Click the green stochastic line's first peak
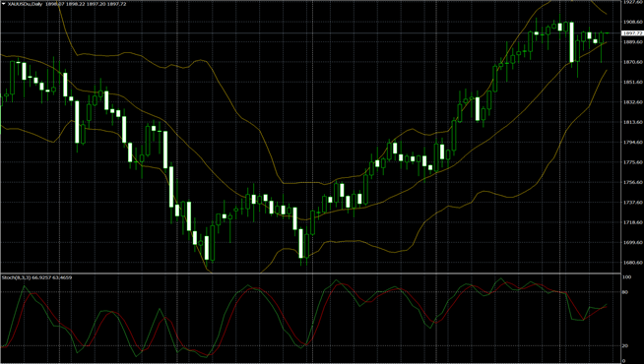This screenshot has width=644, height=364. (x=24, y=286)
